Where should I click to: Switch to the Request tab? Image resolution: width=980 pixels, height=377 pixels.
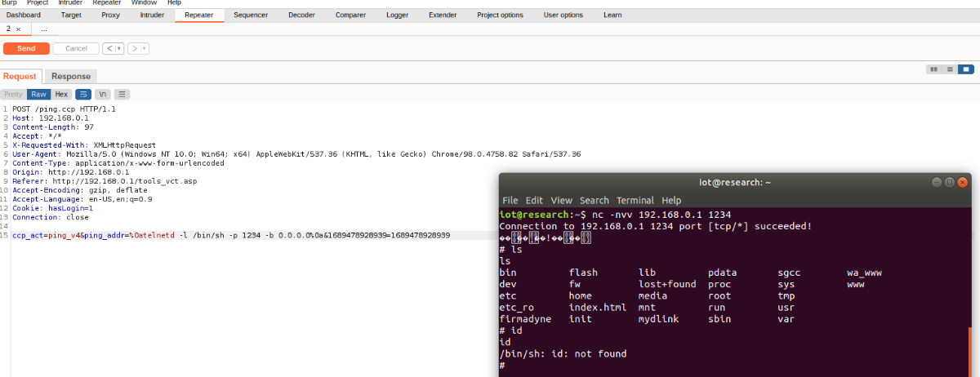20,76
